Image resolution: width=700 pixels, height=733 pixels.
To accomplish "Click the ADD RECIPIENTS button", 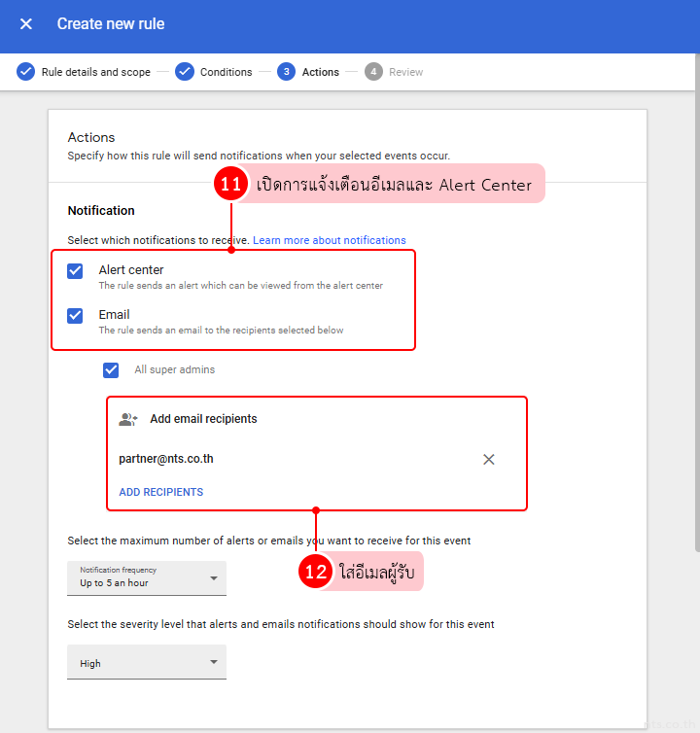I will [160, 492].
